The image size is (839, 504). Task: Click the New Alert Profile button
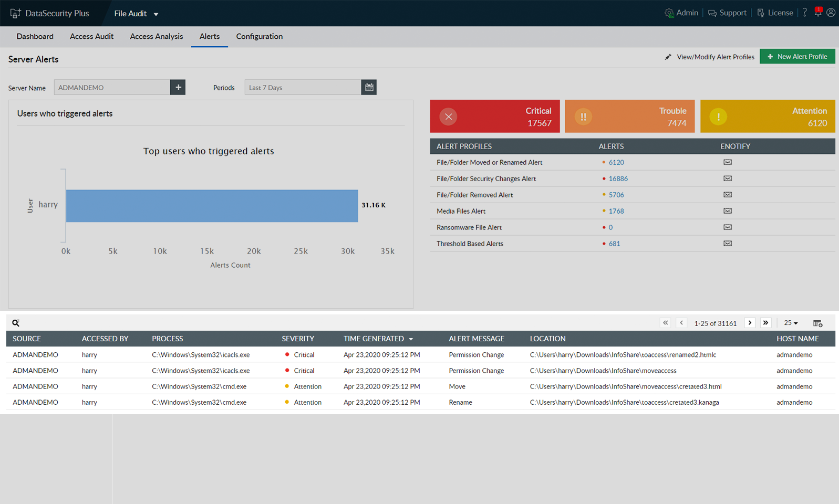[x=797, y=57]
